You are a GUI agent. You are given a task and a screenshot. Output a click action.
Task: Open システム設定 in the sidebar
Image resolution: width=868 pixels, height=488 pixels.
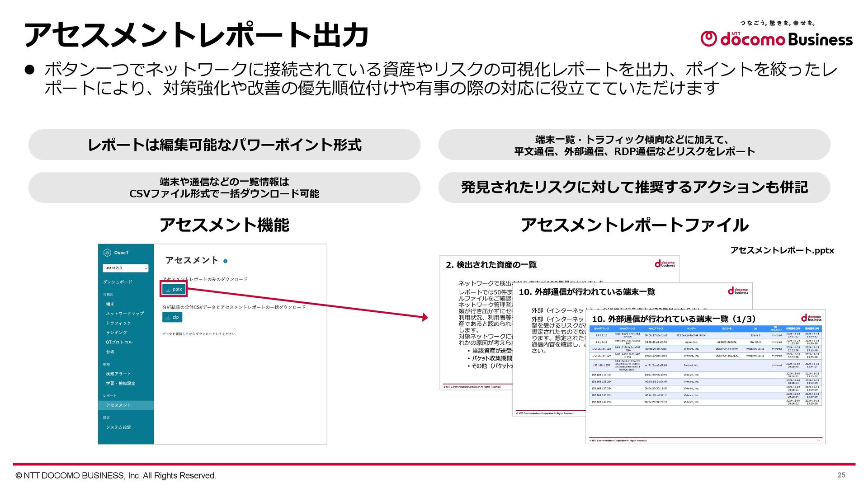pyautogui.click(x=118, y=427)
